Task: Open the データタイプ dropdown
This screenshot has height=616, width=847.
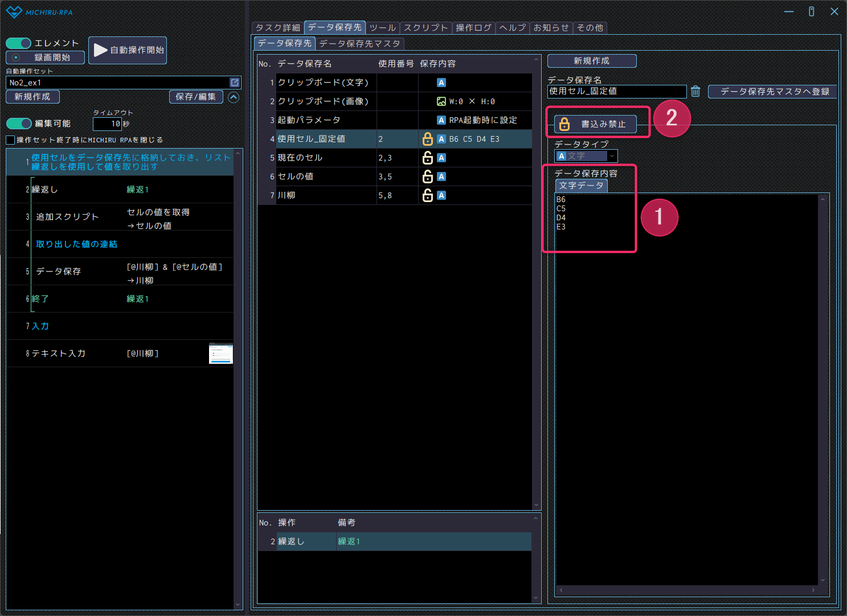Action: (586, 156)
